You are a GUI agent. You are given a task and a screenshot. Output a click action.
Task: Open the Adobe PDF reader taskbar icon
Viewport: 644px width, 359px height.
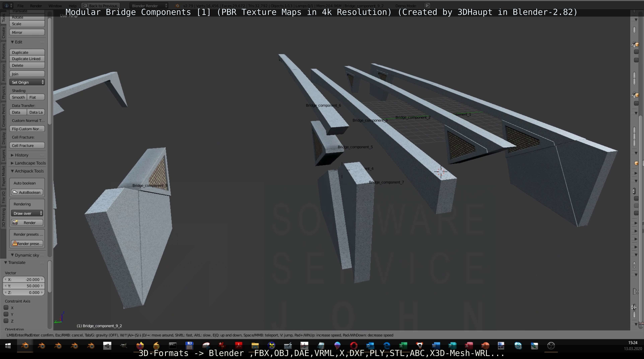[238, 346]
